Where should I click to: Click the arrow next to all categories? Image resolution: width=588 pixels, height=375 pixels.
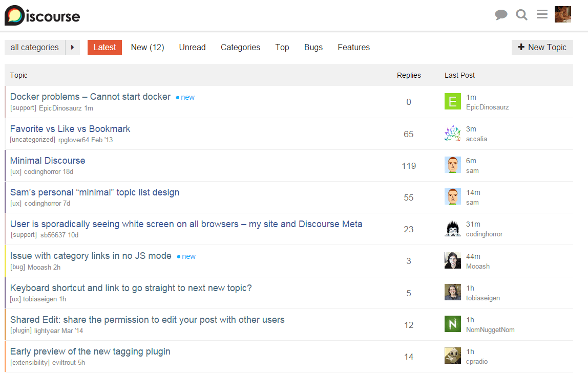coord(73,48)
